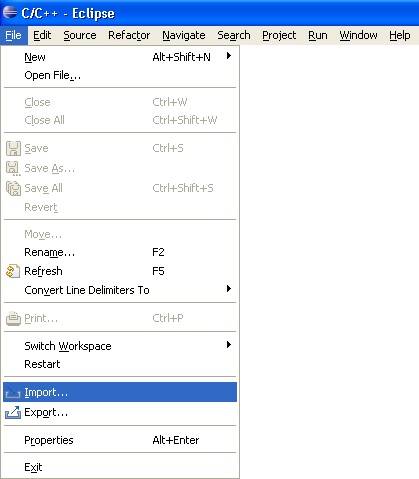Open Properties from the File menu

tap(120, 440)
